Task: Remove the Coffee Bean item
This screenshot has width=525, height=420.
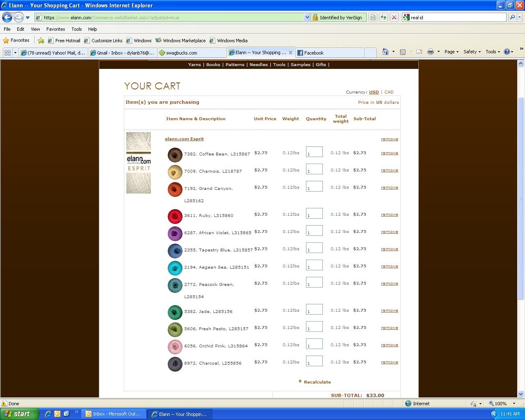Action: click(x=389, y=153)
